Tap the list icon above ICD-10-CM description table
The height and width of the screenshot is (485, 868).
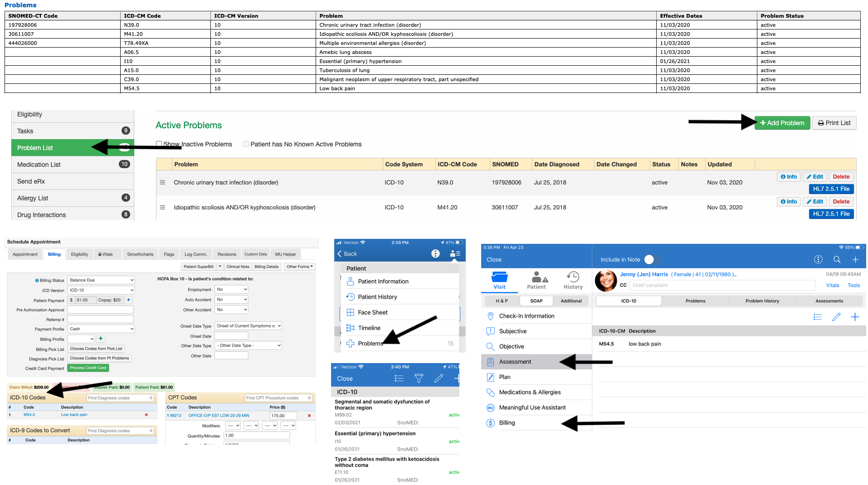818,317
